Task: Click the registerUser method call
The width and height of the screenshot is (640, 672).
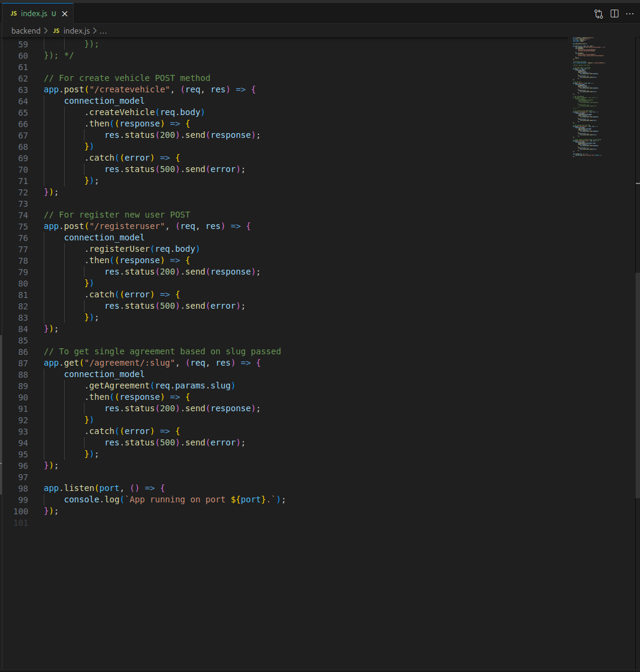Action: pos(120,249)
